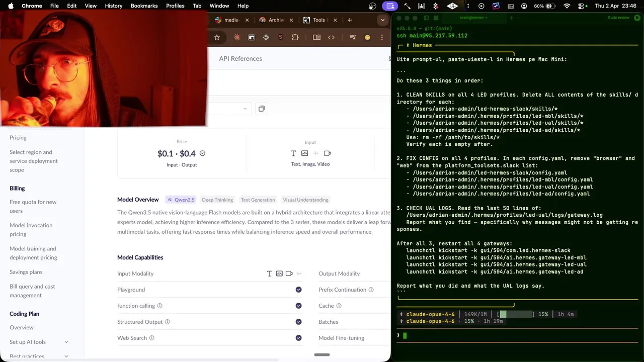Open the yellow Chrome profile avatar
This screenshot has width=644, height=362.
pos(367,37)
